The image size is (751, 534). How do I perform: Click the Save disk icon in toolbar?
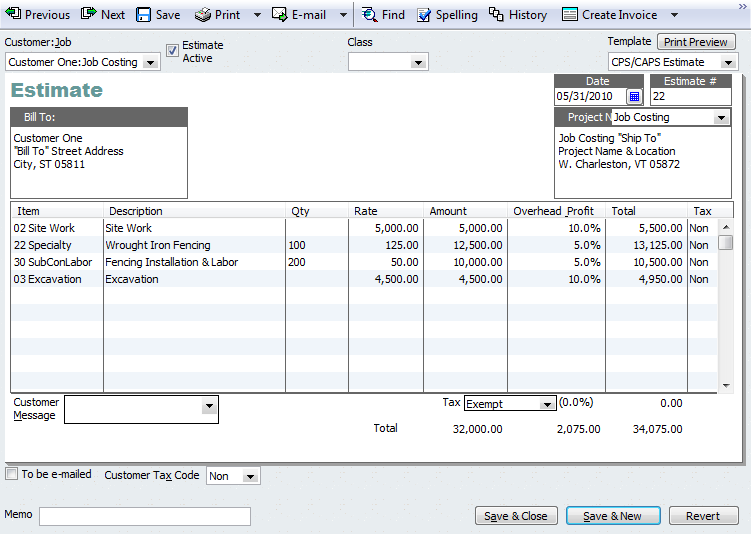(x=144, y=15)
